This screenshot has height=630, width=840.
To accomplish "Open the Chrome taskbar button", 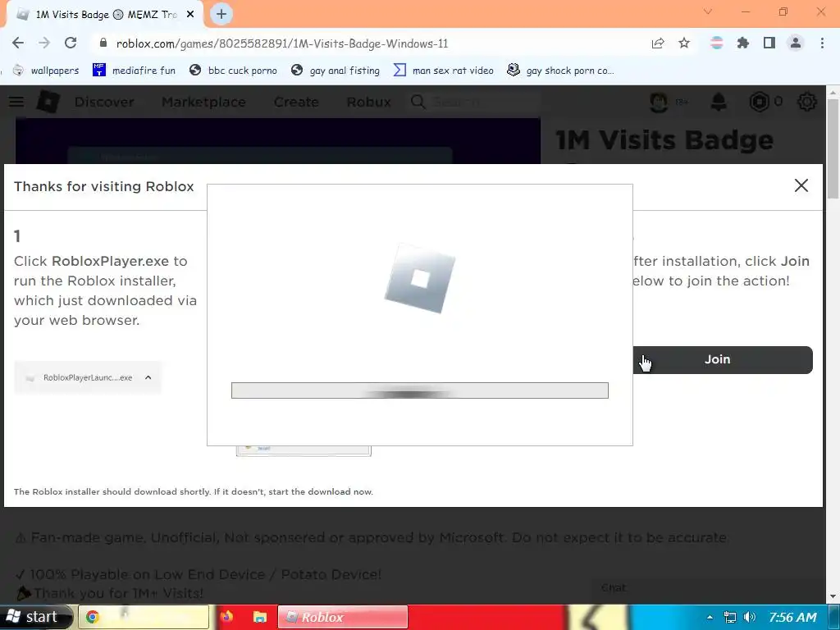I will [x=144, y=617].
